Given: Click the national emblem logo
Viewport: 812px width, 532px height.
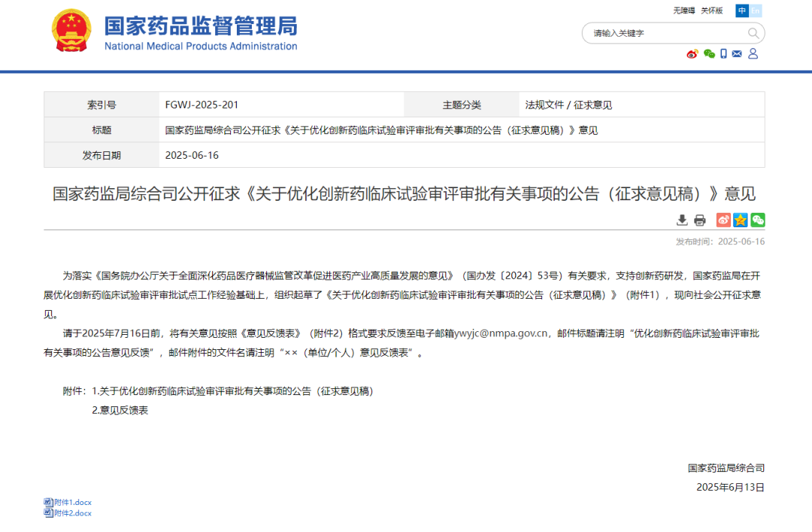Looking at the screenshot, I should pos(71,31).
